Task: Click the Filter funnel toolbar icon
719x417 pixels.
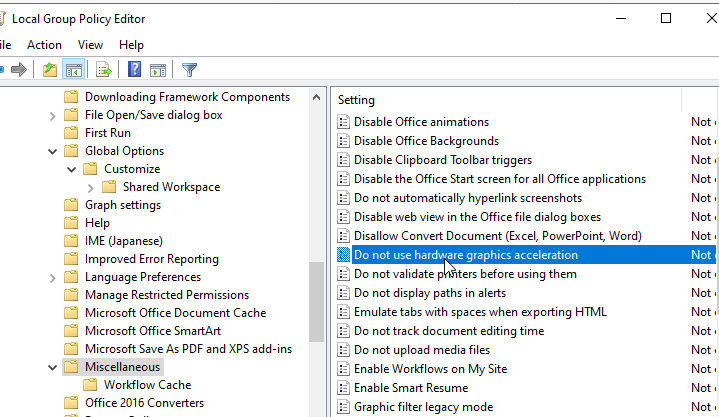Action: [189, 70]
